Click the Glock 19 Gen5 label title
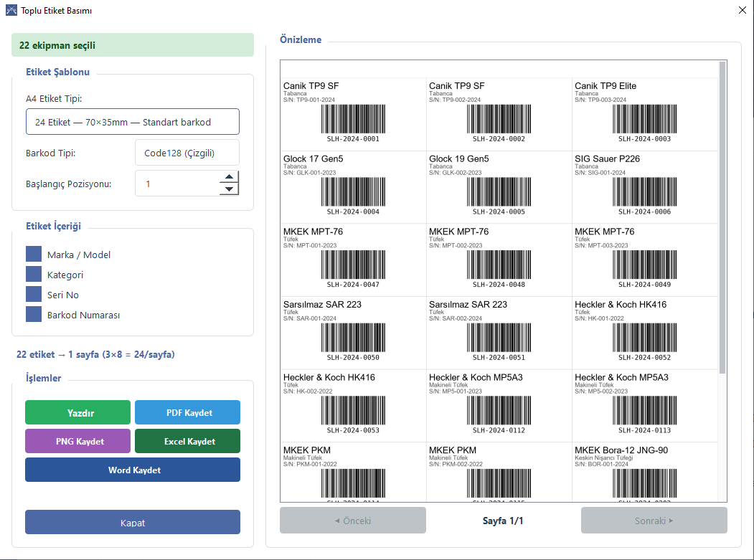Screen dimensions: 754x560 pos(458,158)
